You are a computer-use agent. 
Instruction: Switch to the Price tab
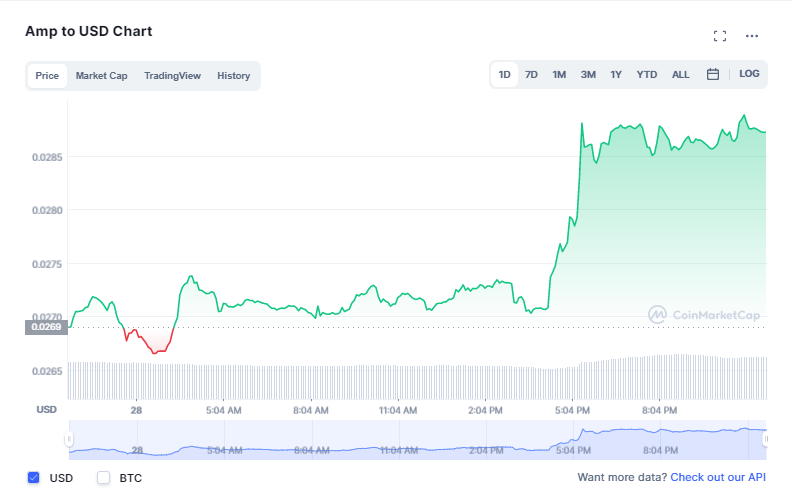tap(47, 76)
